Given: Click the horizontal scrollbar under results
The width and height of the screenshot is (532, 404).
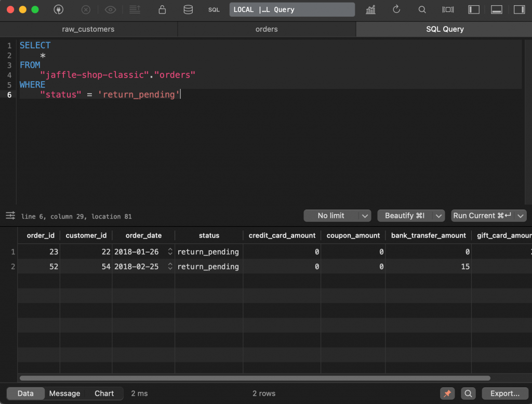Looking at the screenshot, I should coord(255,378).
